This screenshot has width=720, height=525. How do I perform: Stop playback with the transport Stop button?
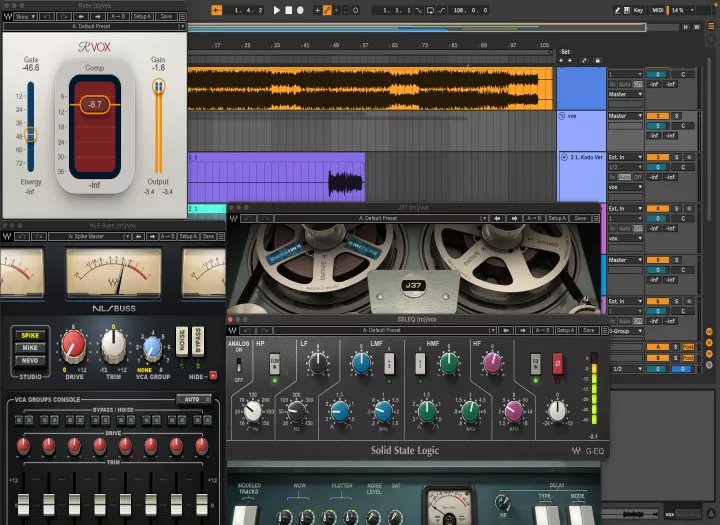click(288, 10)
